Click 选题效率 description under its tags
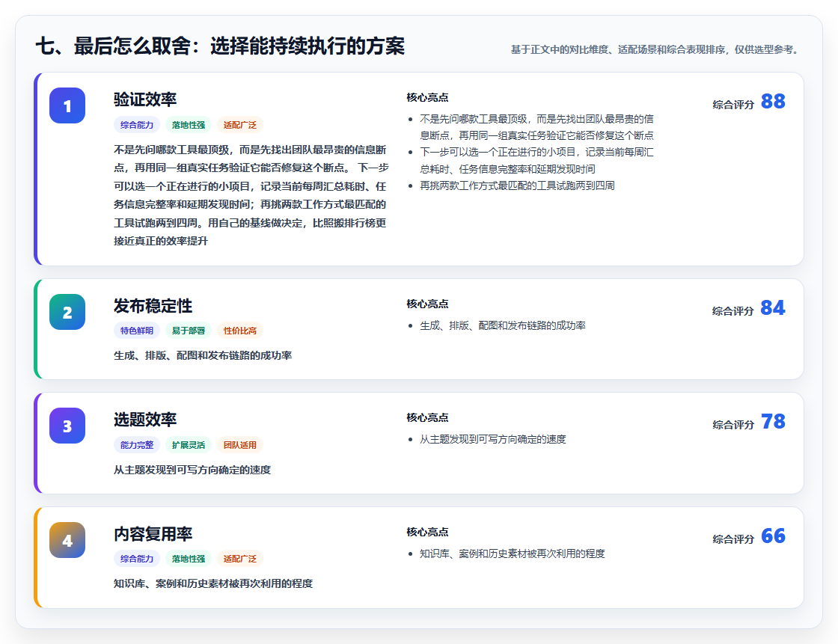This screenshot has width=838, height=644. [x=192, y=470]
